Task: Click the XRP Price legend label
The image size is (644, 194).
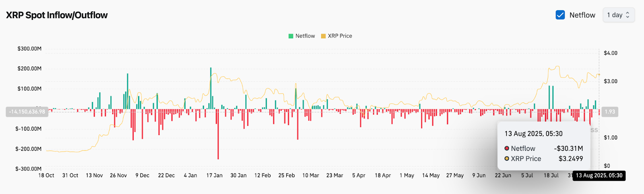Action: pyautogui.click(x=340, y=36)
